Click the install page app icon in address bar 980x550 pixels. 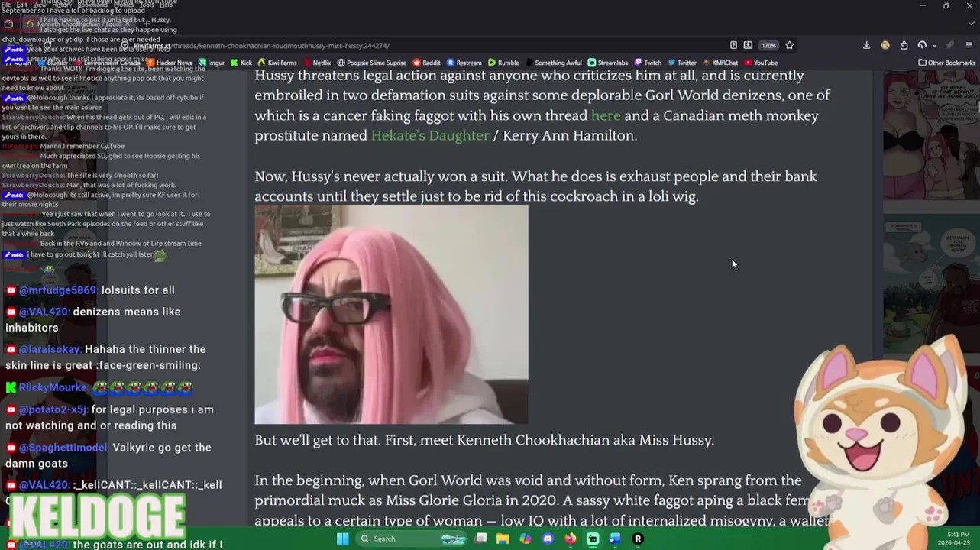coord(748,45)
